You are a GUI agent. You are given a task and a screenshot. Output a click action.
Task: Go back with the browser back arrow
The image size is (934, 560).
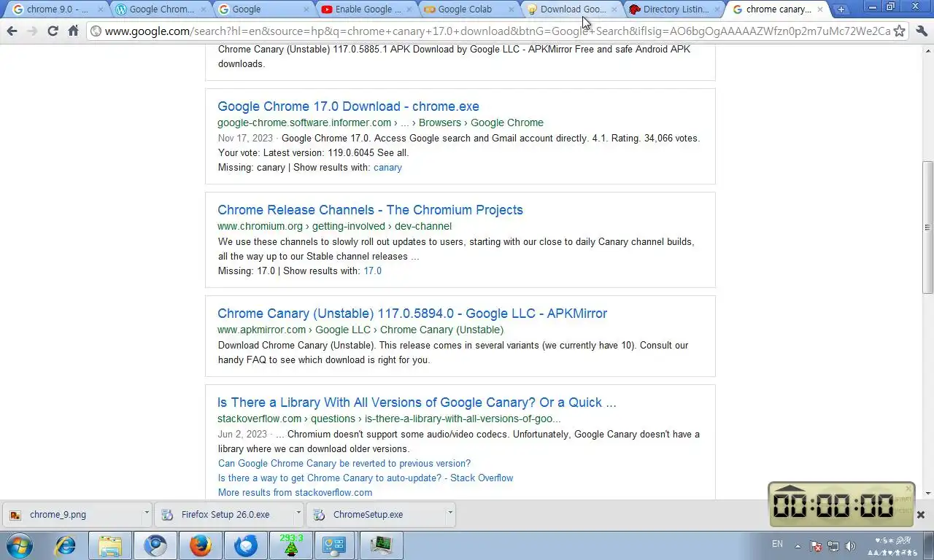[12, 31]
